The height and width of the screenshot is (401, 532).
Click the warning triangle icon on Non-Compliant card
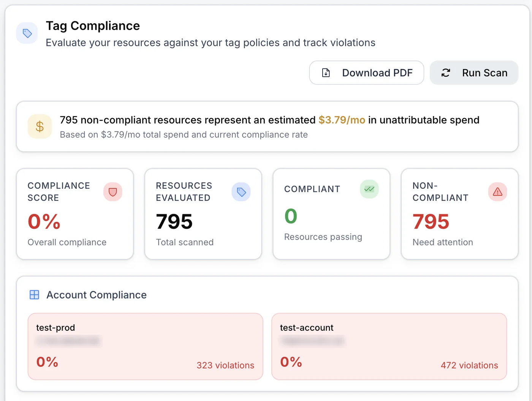click(x=497, y=192)
